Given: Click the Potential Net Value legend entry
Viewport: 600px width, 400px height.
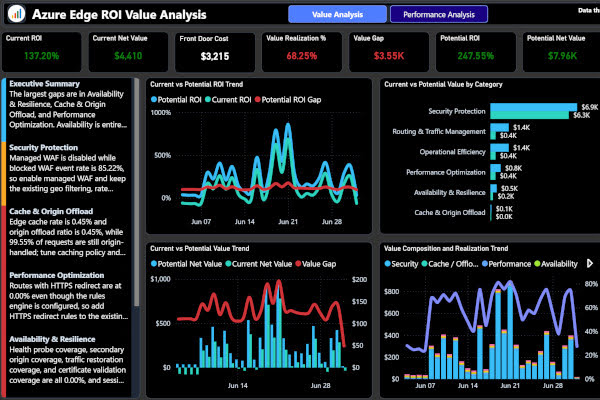Looking at the screenshot, I should tap(186, 264).
